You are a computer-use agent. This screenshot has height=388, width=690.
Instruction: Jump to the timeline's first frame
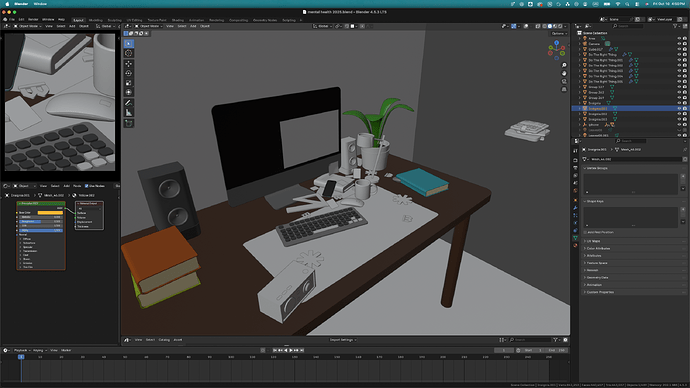pos(275,350)
